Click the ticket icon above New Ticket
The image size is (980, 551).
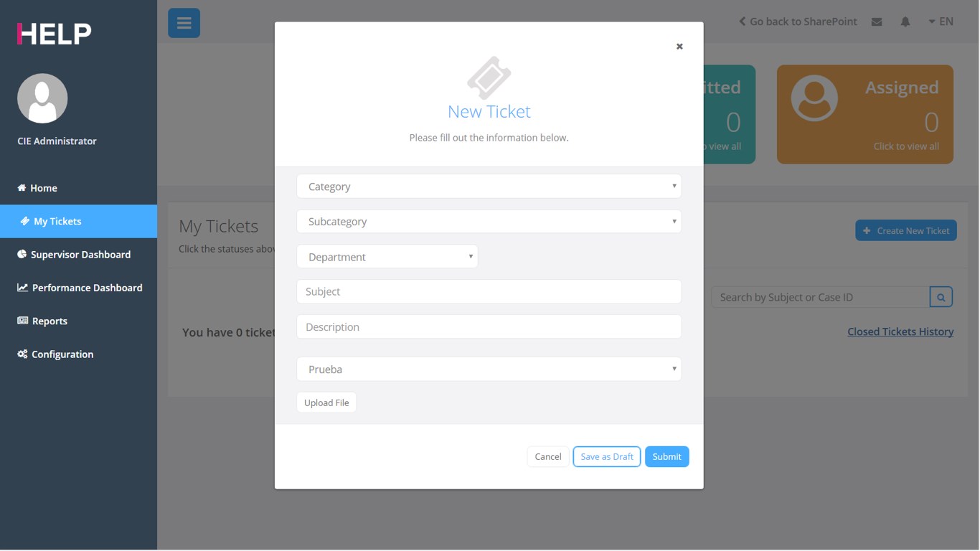pos(489,77)
